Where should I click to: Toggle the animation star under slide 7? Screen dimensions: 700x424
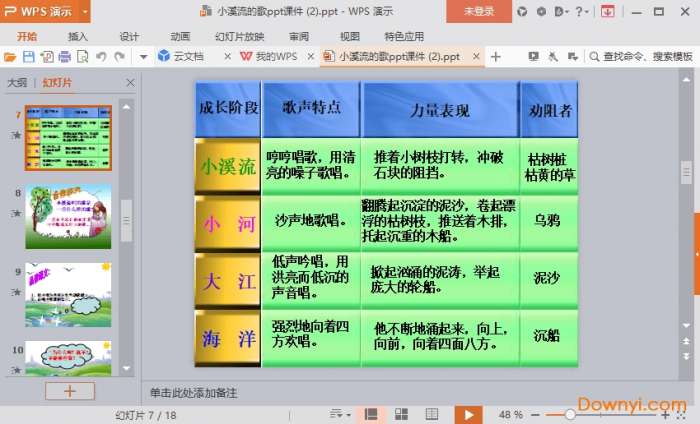(x=15, y=134)
